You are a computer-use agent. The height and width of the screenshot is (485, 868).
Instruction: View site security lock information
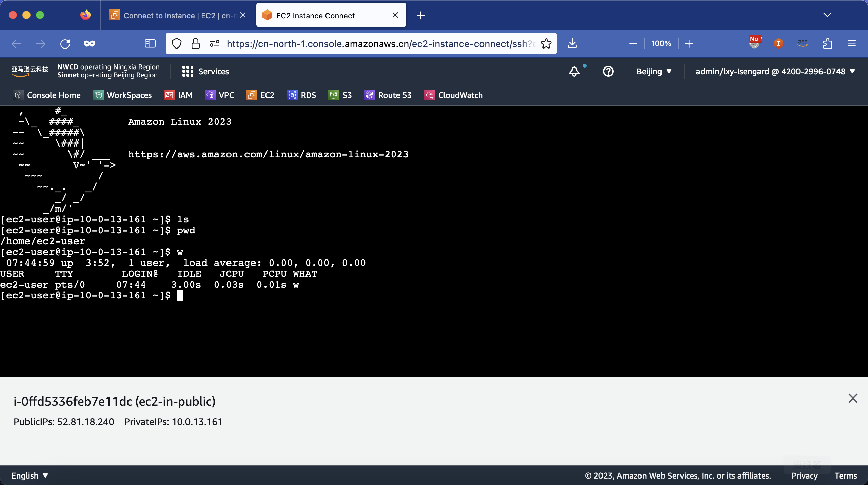tap(196, 44)
